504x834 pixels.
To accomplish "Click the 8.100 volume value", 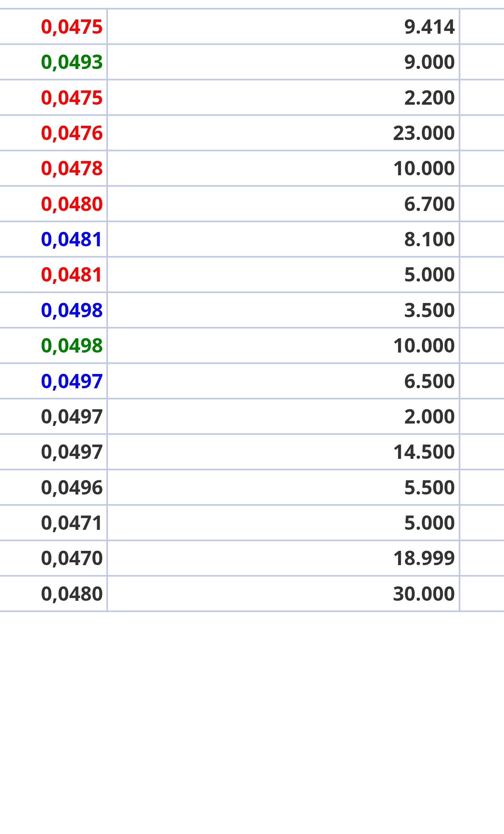I will tap(429, 239).
